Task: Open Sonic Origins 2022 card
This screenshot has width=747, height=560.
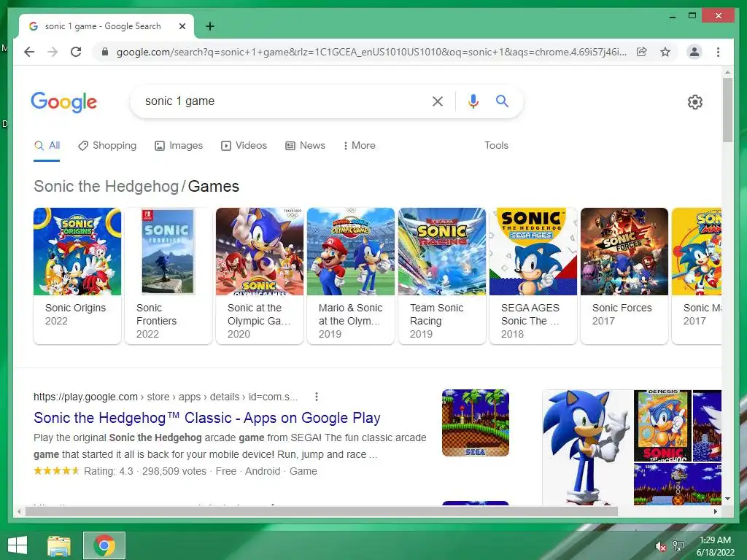Action: [x=77, y=275]
